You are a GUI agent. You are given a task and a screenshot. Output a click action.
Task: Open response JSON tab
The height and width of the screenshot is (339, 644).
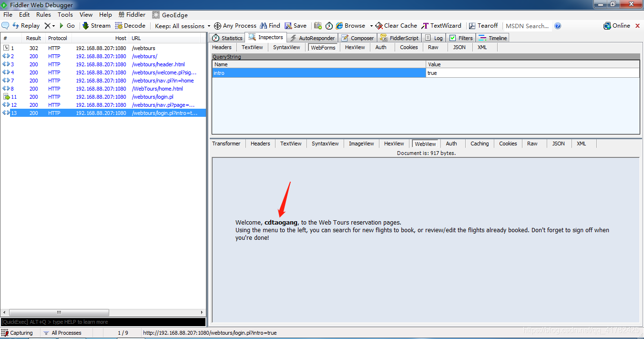[559, 144]
